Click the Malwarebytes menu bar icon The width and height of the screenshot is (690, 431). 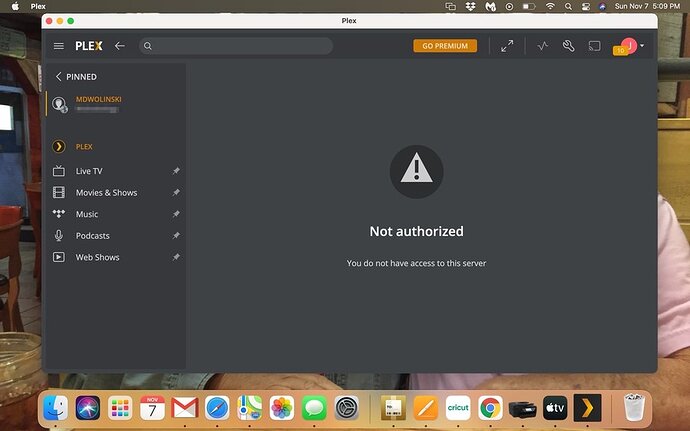pyautogui.click(x=490, y=6)
